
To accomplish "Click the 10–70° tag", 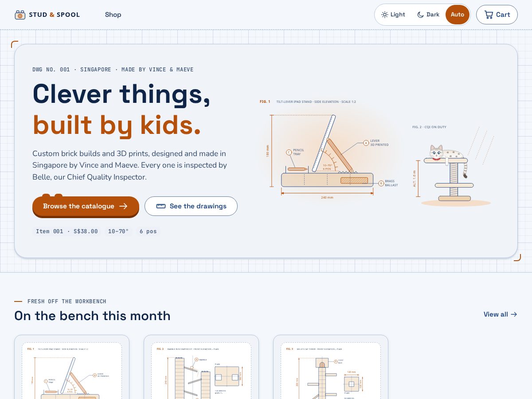I will click(x=118, y=231).
